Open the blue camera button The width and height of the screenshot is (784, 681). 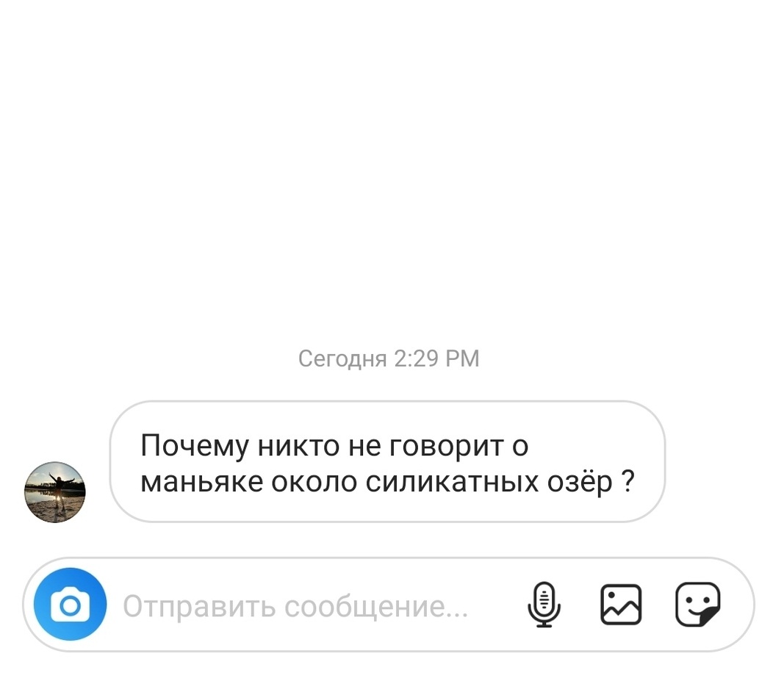pos(70,605)
